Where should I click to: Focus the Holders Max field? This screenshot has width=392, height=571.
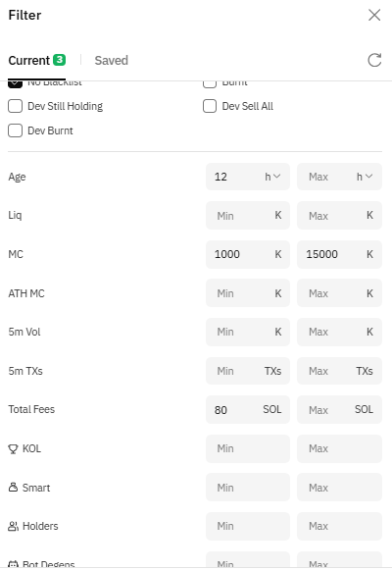(x=339, y=526)
